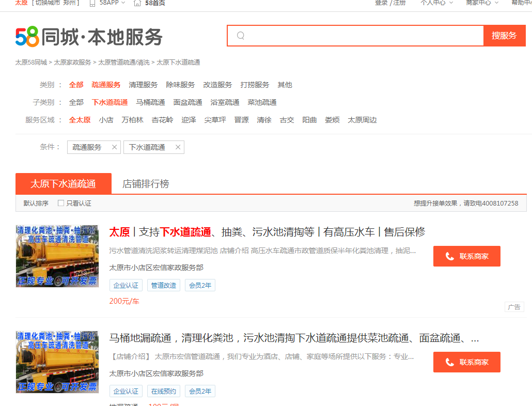Open the 太原 | 支持下水道疏通 listing title
This screenshot has height=406, width=532.
[x=267, y=232]
